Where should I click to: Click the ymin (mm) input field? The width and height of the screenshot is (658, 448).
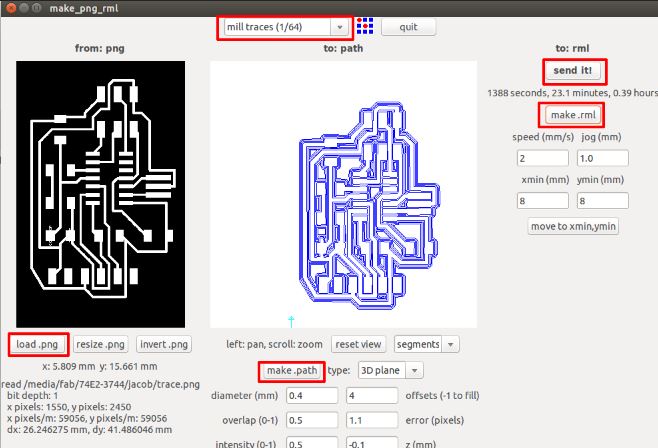pos(603,201)
